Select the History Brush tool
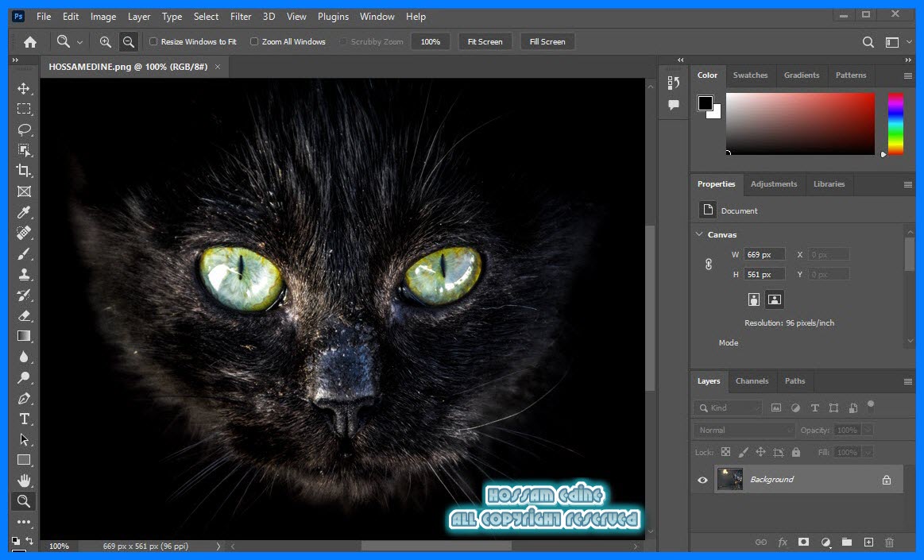The height and width of the screenshot is (560, 924). (24, 295)
